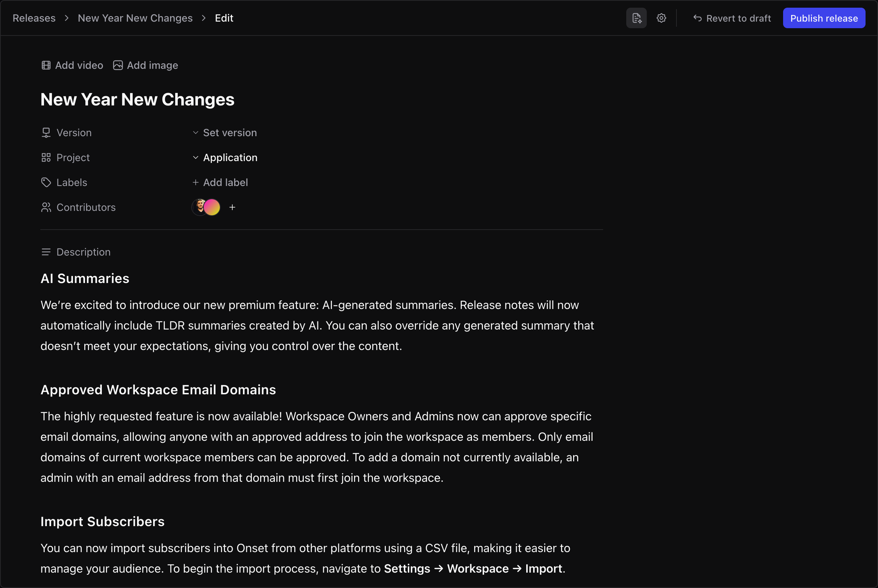Open New Year New Changes breadcrumb
The height and width of the screenshot is (588, 878).
(135, 18)
